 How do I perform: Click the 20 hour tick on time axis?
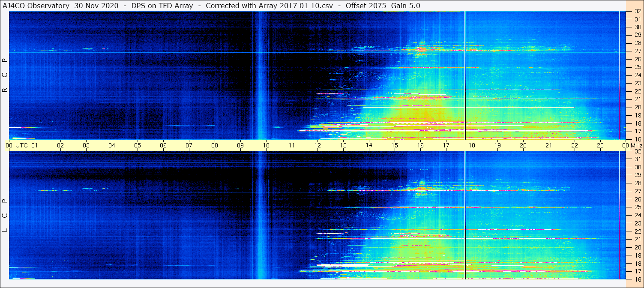tap(523, 145)
